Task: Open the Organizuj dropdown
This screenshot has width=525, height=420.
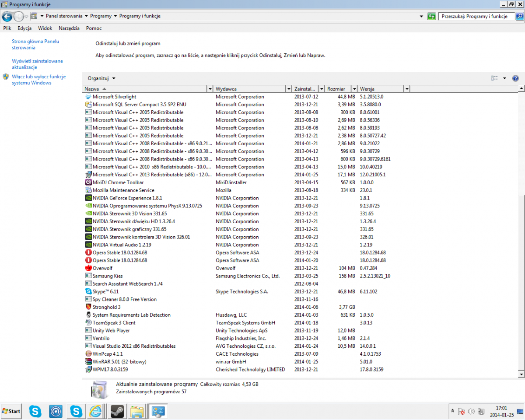Action: pyautogui.click(x=101, y=78)
